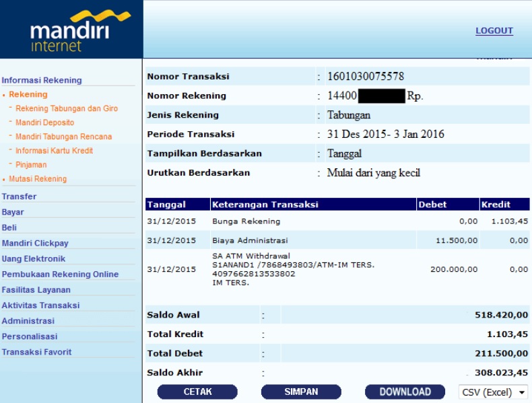Open the Personalisasi menu
This screenshot has width=532, height=403.
click(x=30, y=336)
